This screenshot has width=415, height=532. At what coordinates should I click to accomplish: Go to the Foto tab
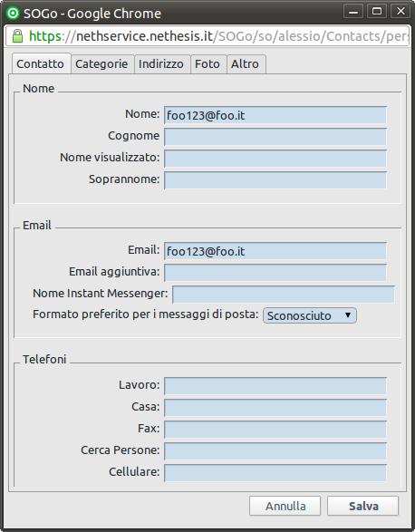[207, 63]
